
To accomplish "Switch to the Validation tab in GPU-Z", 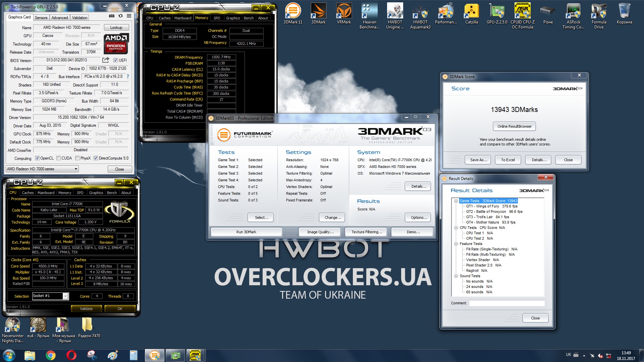I will click(x=79, y=18).
